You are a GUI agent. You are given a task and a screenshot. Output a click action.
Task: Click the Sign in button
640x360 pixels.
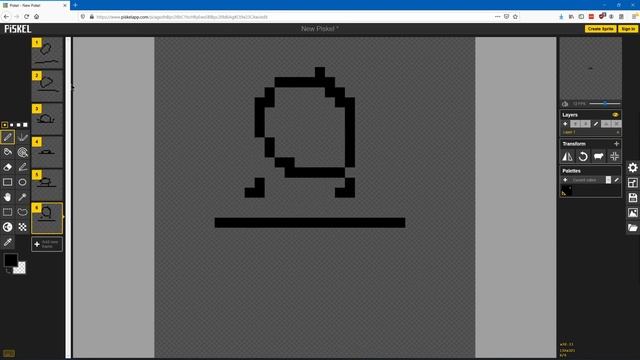click(628, 29)
